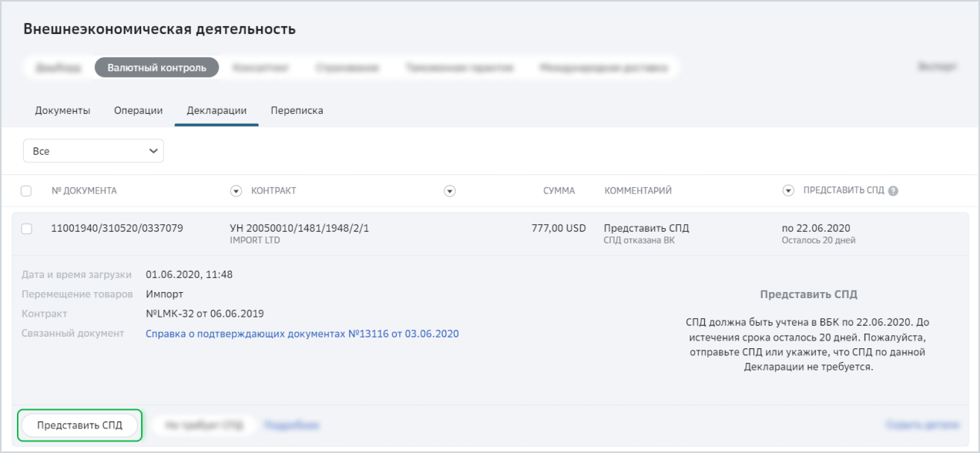Click the help icon next to ПРЕДСТАВИТЬ СПД

(893, 191)
